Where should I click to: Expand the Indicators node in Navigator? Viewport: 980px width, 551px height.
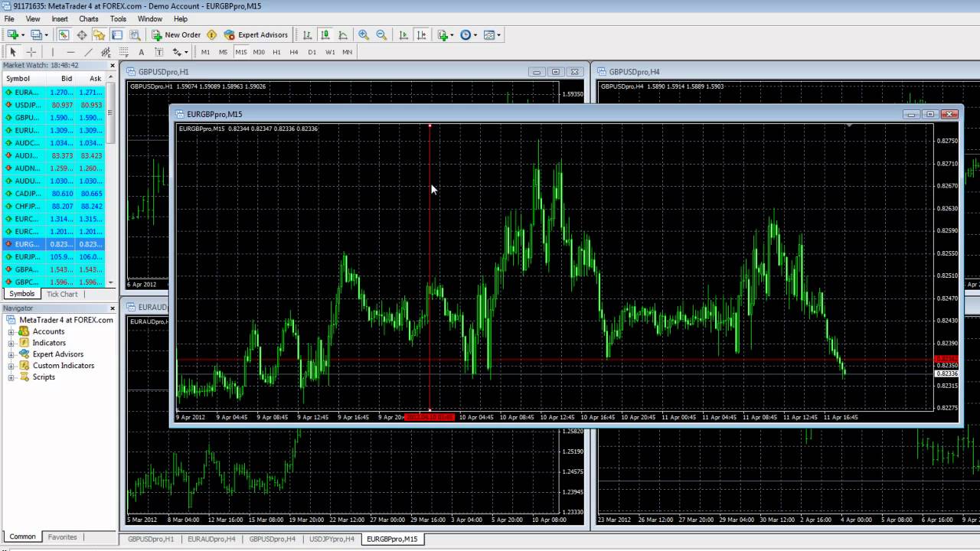pyautogui.click(x=11, y=344)
